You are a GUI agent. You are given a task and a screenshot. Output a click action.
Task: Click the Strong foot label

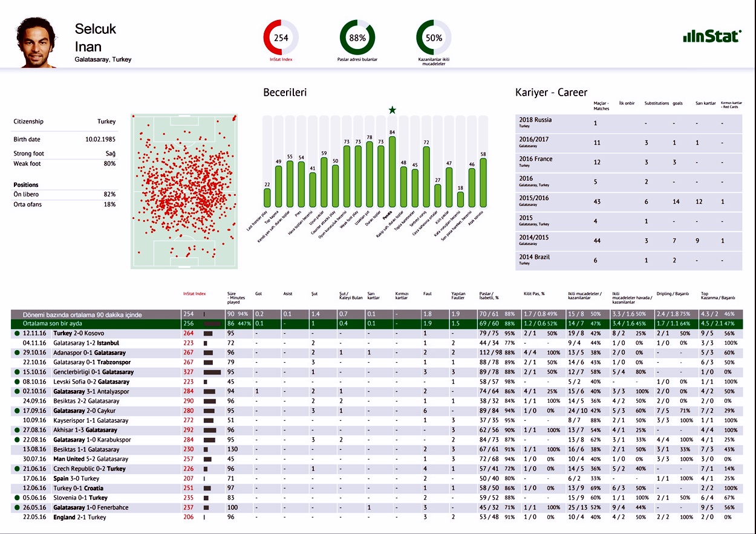tap(29, 154)
